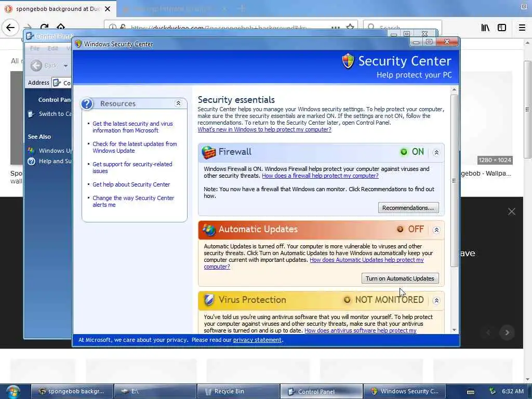The image size is (532, 399).
Task: Click the Help and Support question icon
Action: (x=31, y=161)
